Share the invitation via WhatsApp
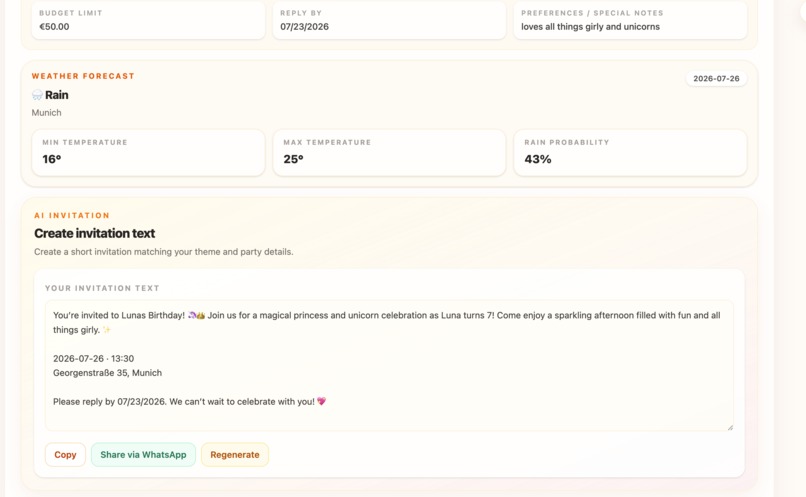Image resolution: width=806 pixels, height=497 pixels. [143, 455]
